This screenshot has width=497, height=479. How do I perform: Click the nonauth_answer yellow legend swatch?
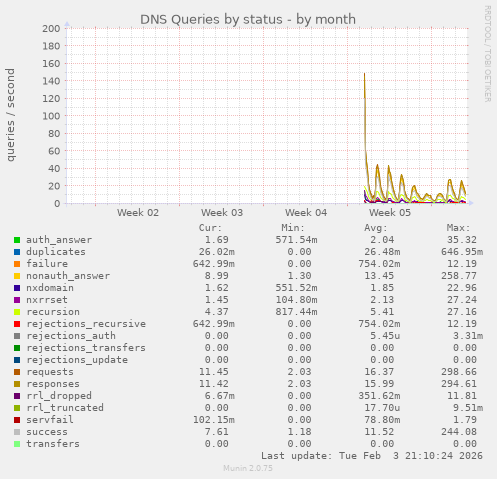click(x=17, y=276)
